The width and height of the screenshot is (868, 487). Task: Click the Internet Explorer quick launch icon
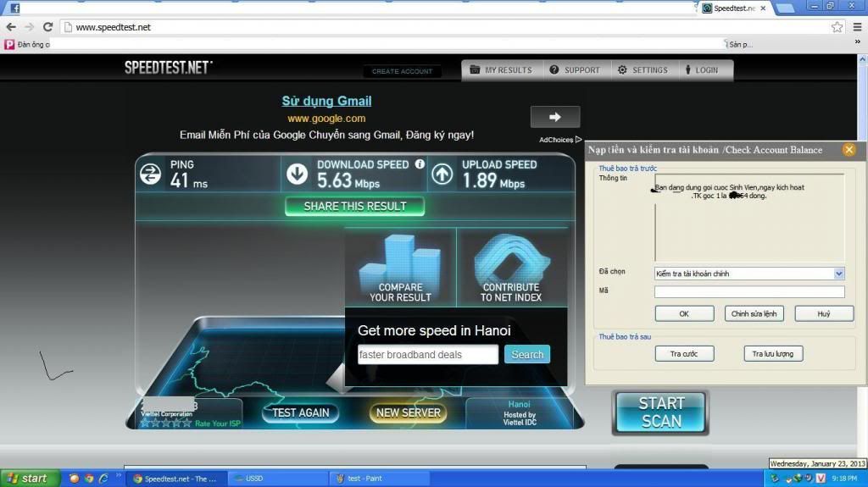click(103, 479)
